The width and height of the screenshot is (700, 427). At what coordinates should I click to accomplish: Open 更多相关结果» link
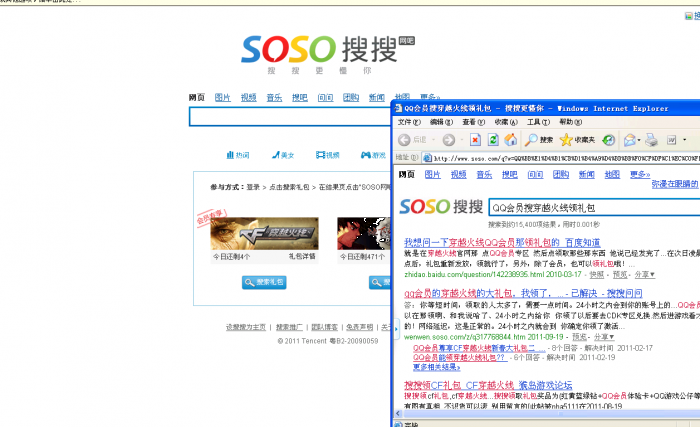coord(436,367)
